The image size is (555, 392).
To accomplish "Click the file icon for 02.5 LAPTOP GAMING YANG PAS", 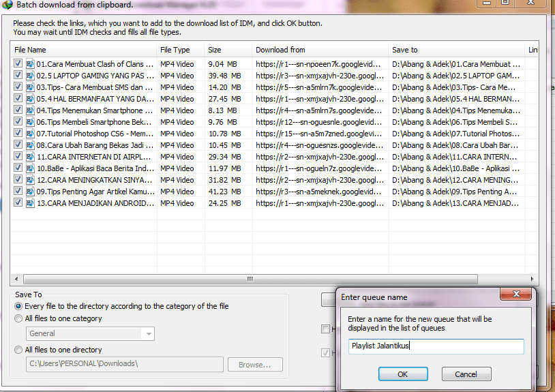I will 30,76.
